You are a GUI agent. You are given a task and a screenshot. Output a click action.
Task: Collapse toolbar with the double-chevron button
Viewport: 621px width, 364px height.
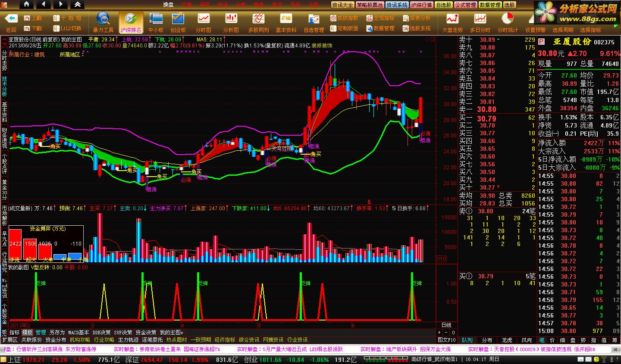pos(77,4)
